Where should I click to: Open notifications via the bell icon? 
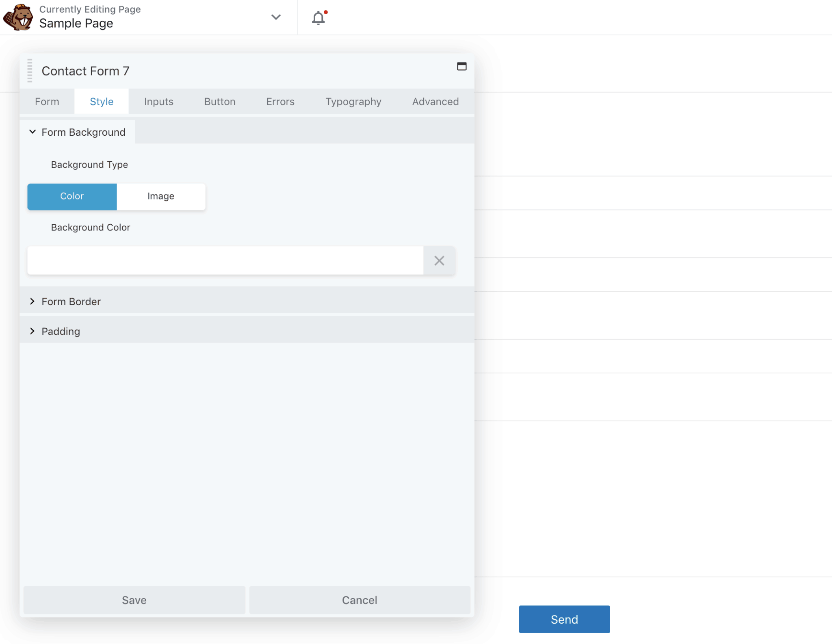click(x=318, y=17)
